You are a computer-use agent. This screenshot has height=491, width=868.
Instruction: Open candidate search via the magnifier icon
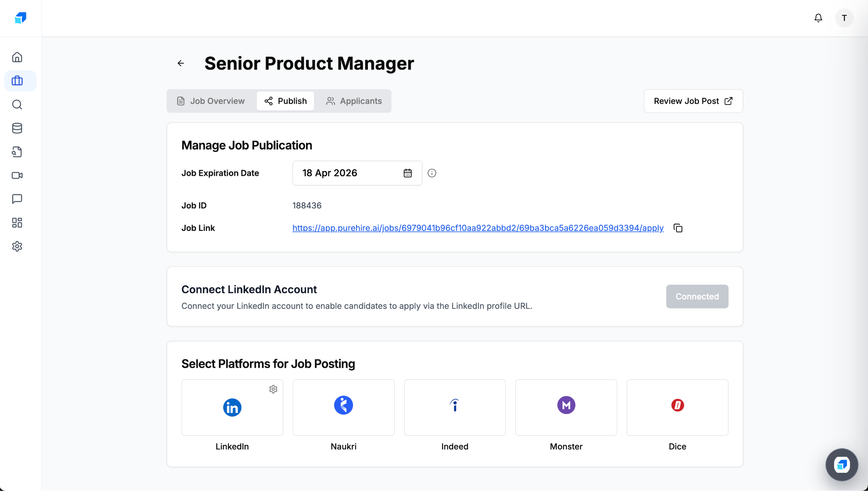tap(17, 105)
